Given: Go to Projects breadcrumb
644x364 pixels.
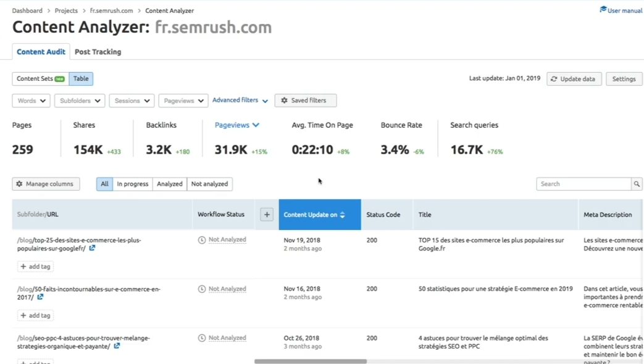Looking at the screenshot, I should tap(66, 10).
